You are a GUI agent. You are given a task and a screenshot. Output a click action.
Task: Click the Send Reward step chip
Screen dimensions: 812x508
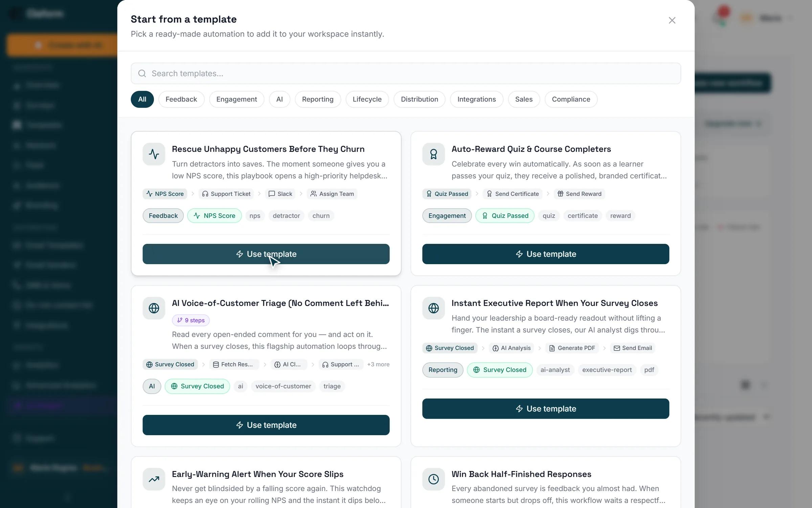coord(580,194)
